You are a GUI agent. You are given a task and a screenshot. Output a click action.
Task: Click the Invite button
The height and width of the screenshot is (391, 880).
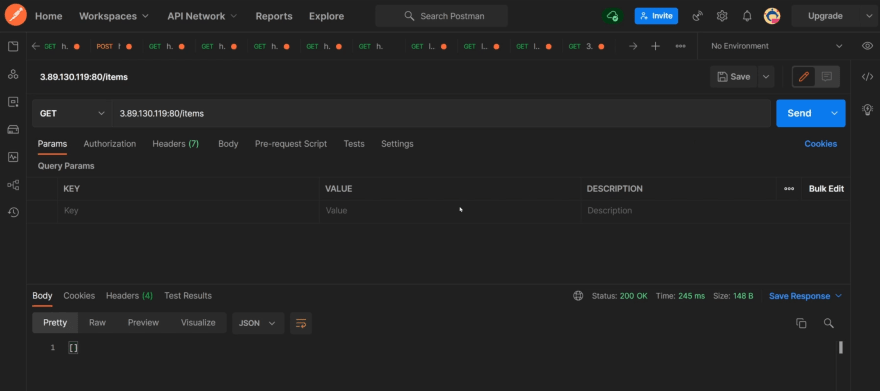click(x=656, y=16)
